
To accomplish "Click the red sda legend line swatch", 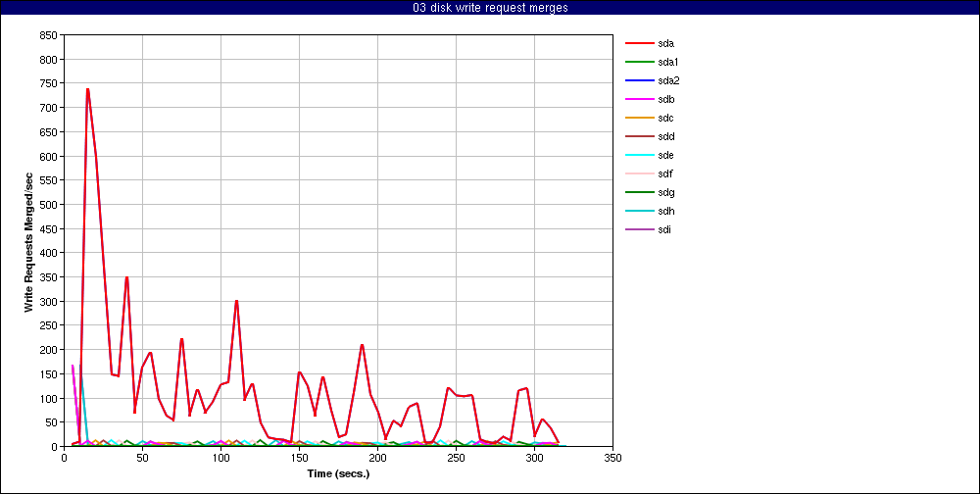I will tap(639, 43).
